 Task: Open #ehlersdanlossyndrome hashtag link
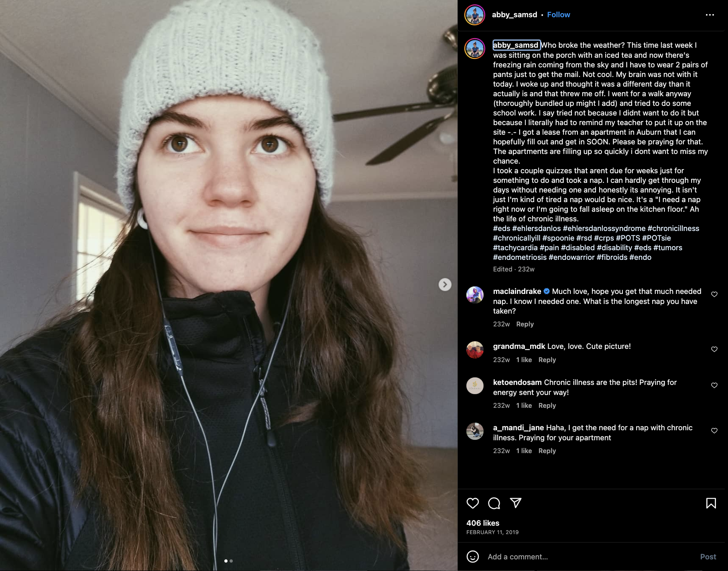(x=604, y=228)
